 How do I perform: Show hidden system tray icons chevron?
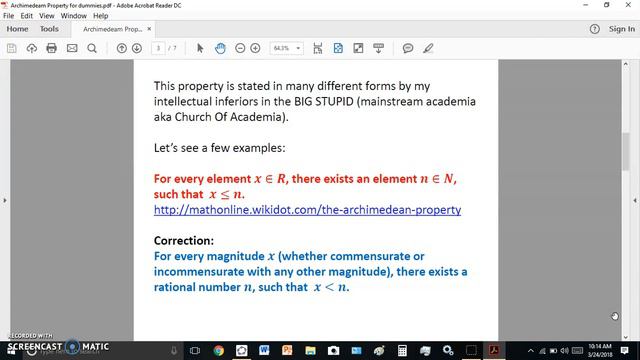531,351
